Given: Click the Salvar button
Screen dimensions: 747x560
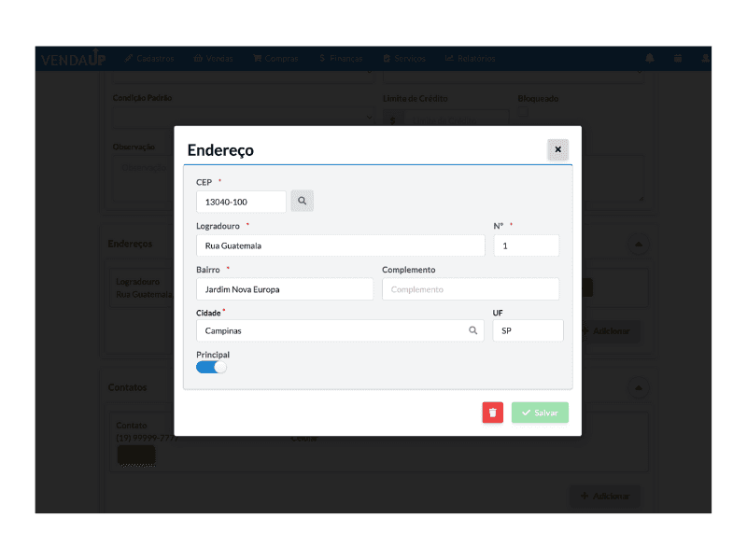Looking at the screenshot, I should 540,413.
